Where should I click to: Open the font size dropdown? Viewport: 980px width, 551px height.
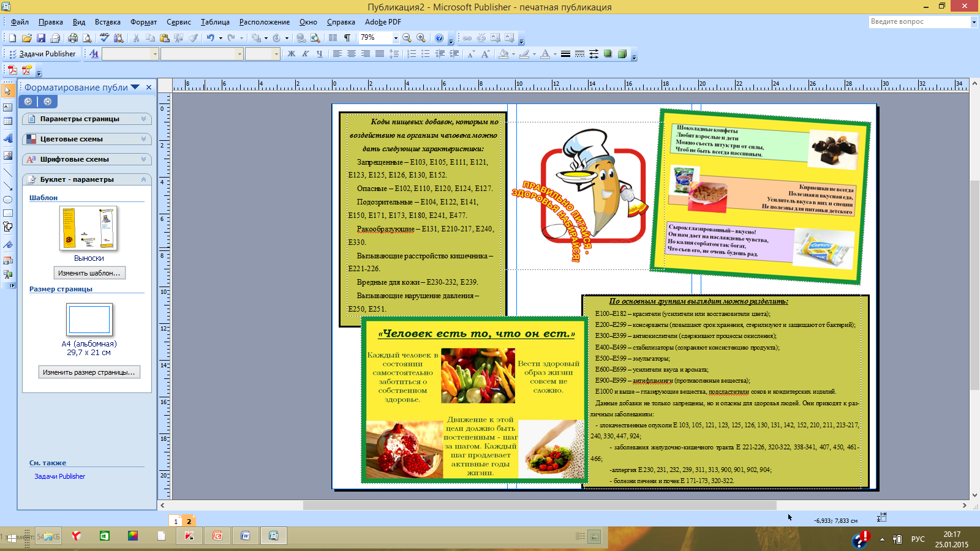point(276,54)
